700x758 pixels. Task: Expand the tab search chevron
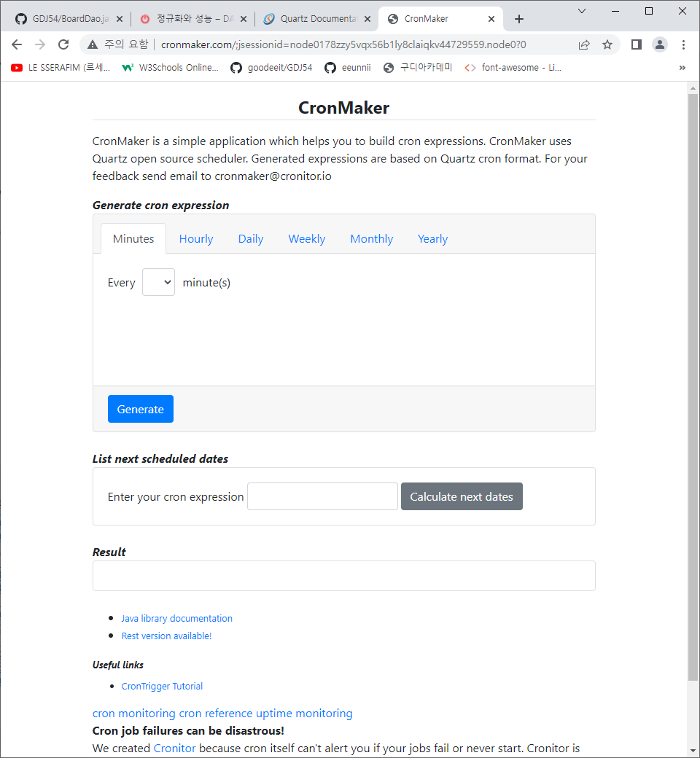click(581, 11)
